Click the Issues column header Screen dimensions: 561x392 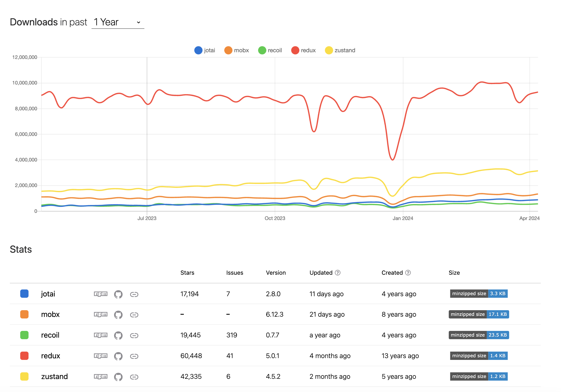[235, 273]
